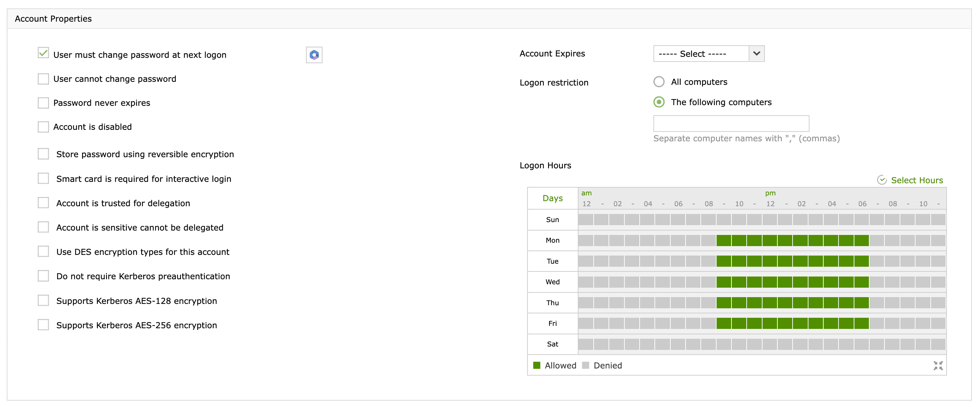This screenshot has height=407, width=980.
Task: Enable Supports Kerberos AES-256 encryption
Action: (x=43, y=325)
